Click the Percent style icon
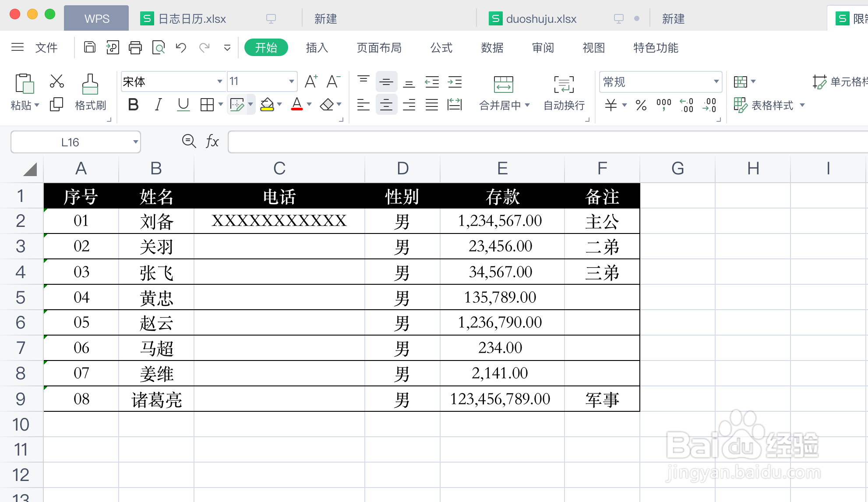Viewport: 868px width, 502px height. [x=641, y=105]
